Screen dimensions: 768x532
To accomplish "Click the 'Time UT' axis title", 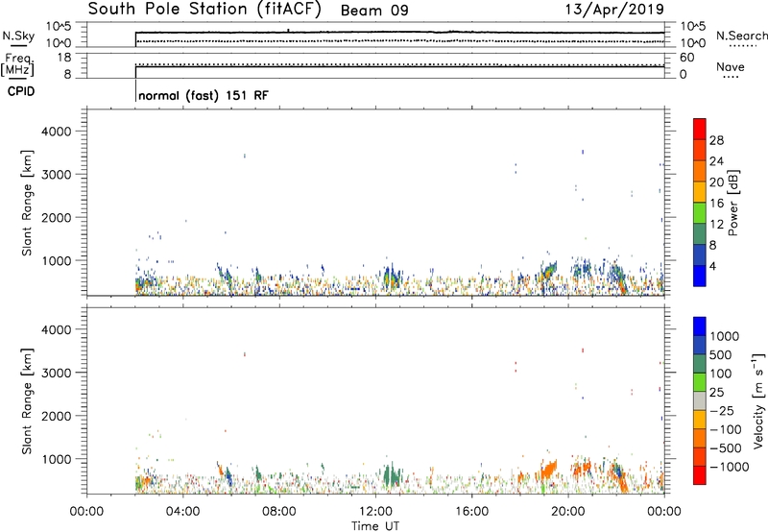I will point(375,526).
